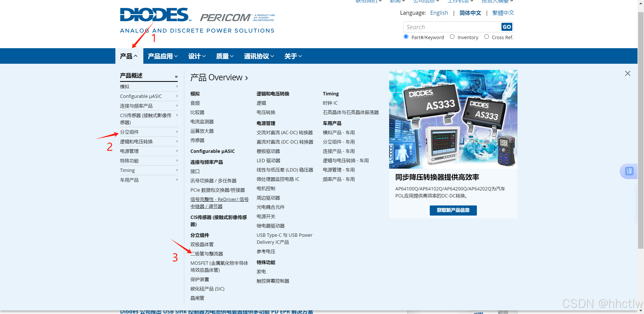Focus the Search input field
Image resolution: width=644 pixels, height=314 pixels.
coord(452,27)
